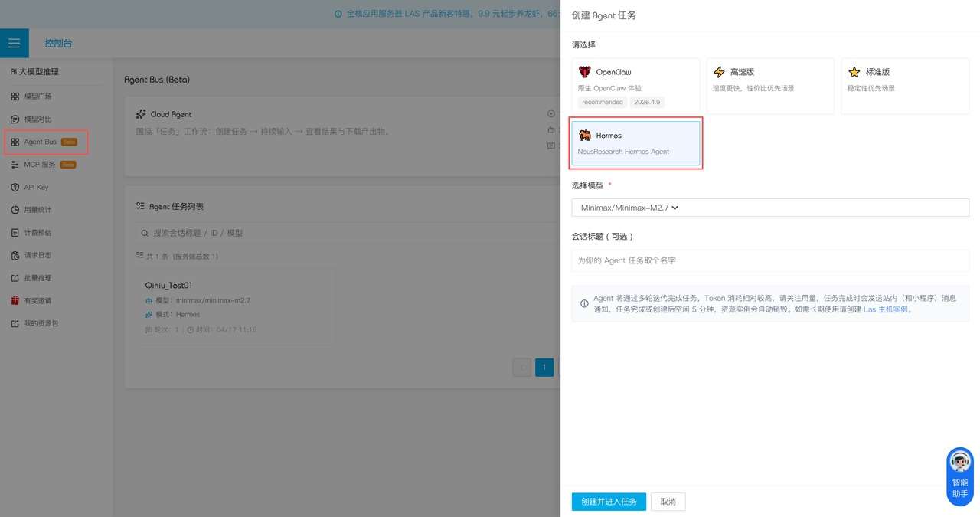Viewport: 980px width, 517px height.
Task: Click the MCP 服务 sliders icon
Action: click(x=15, y=165)
